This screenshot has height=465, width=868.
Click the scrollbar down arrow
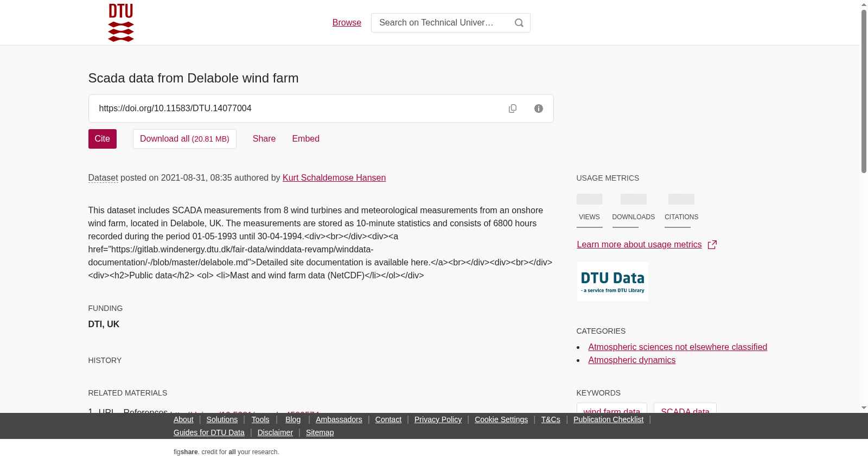[864, 407]
